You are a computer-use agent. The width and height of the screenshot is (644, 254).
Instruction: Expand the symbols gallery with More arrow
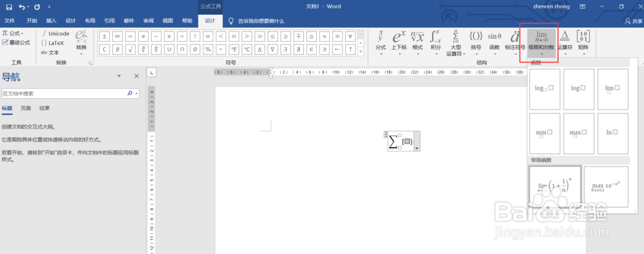pyautogui.click(x=361, y=52)
